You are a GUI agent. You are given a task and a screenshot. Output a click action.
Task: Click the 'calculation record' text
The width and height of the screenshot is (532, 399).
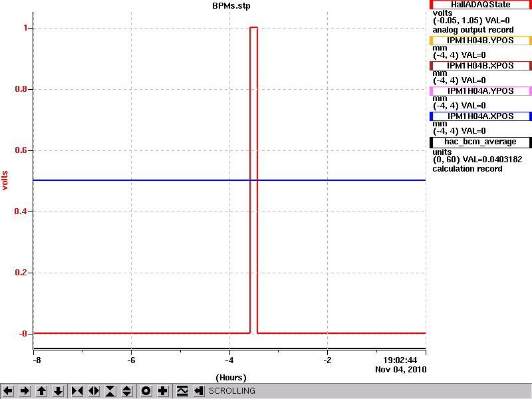pyautogui.click(x=467, y=169)
